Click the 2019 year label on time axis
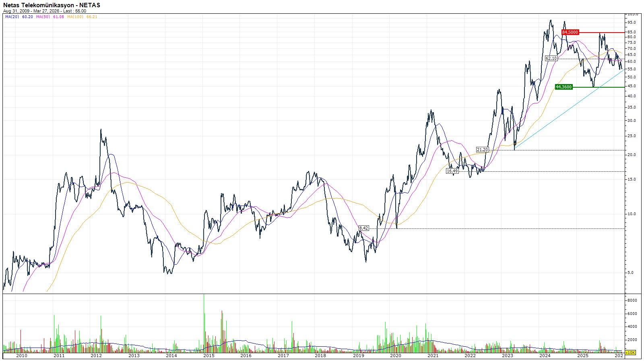Viewport: 644px width, 362px height. [x=359, y=356]
